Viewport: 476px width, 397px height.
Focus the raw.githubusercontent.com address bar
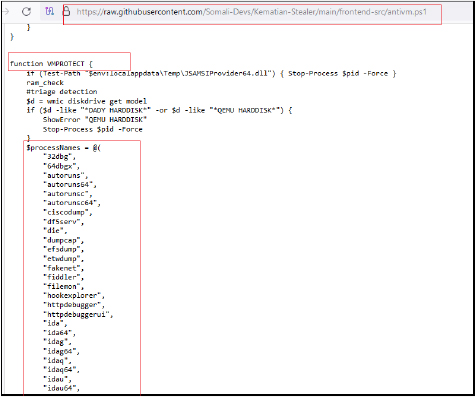pos(252,12)
